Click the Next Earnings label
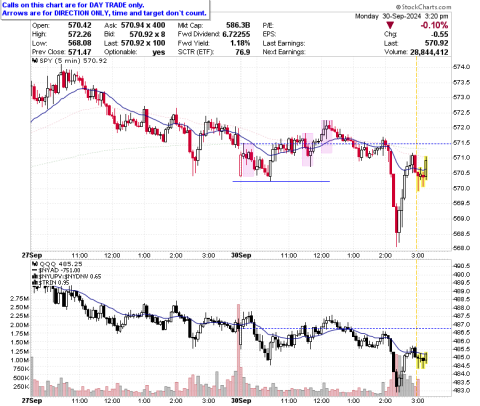 pos(284,52)
